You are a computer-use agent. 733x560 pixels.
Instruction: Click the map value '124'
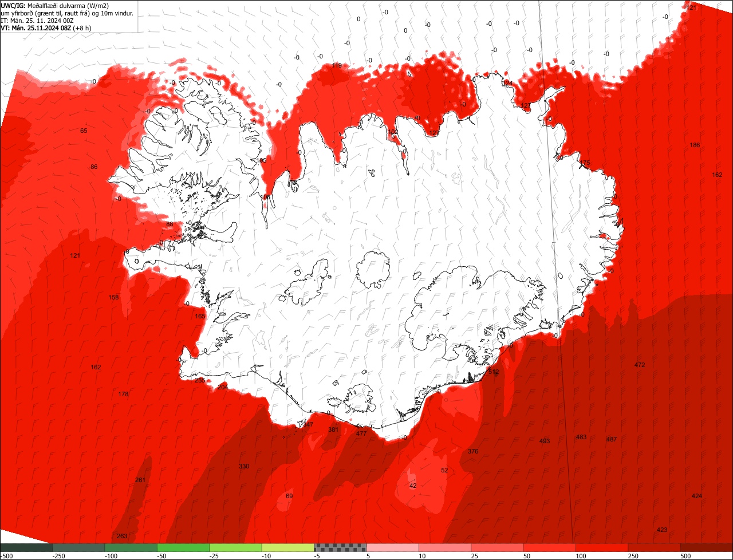coord(507,83)
